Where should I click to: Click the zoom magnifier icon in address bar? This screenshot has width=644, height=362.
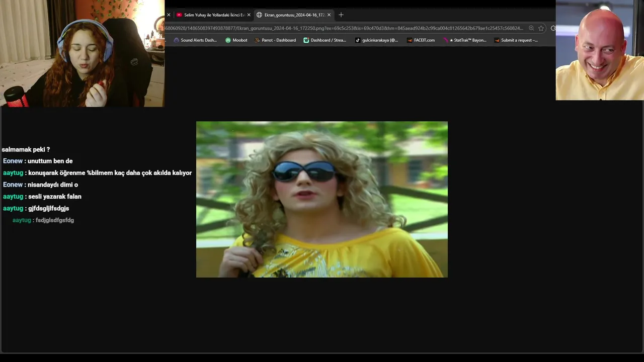pyautogui.click(x=531, y=28)
